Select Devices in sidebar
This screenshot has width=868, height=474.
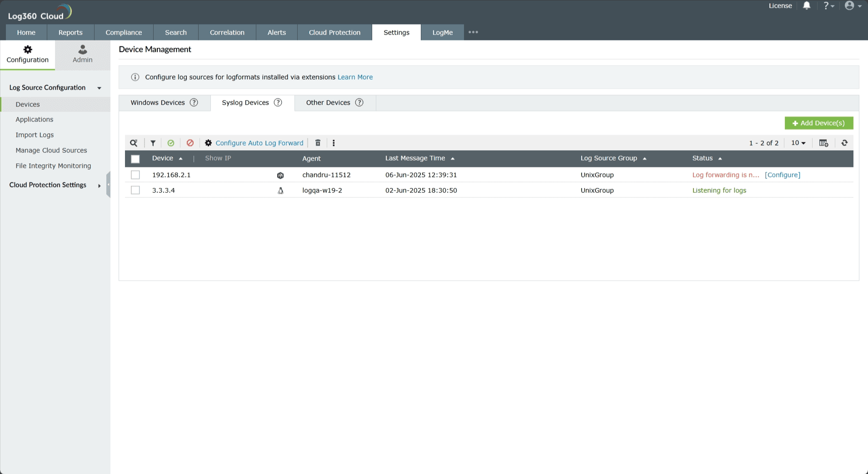[28, 104]
